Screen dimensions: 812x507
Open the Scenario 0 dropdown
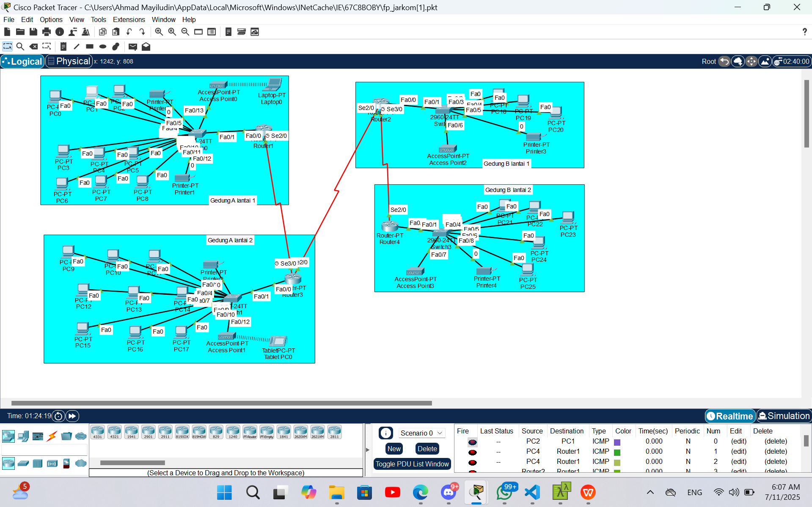coord(421,433)
